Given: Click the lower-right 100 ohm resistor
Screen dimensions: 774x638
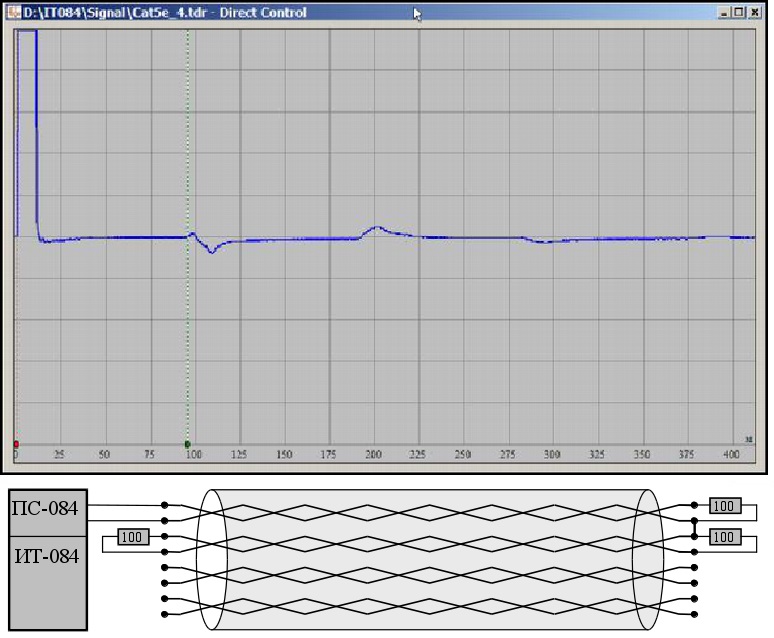Looking at the screenshot, I should (x=725, y=537).
